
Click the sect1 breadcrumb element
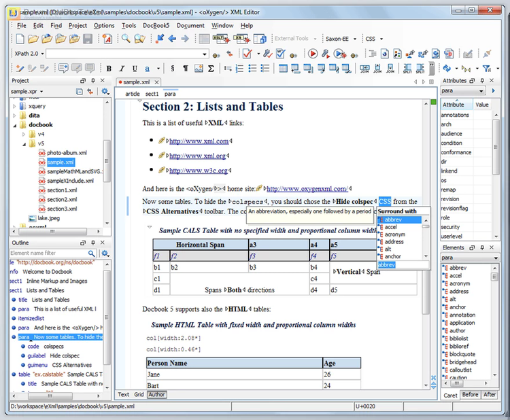(x=152, y=94)
